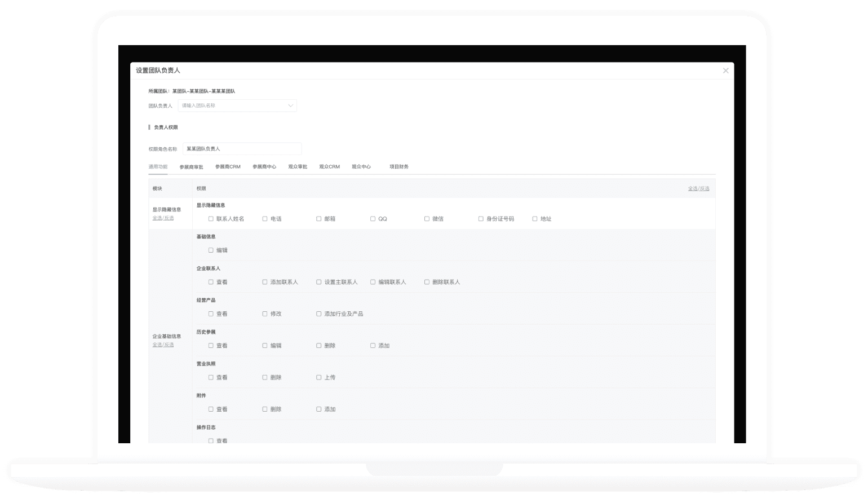
Task: Tick 删除 under 附件 section
Action: [264, 409]
